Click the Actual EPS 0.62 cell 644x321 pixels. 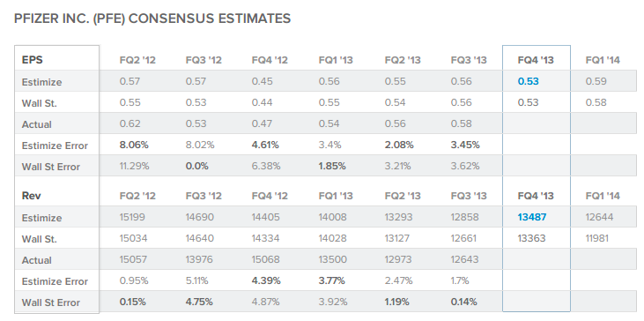(130, 123)
